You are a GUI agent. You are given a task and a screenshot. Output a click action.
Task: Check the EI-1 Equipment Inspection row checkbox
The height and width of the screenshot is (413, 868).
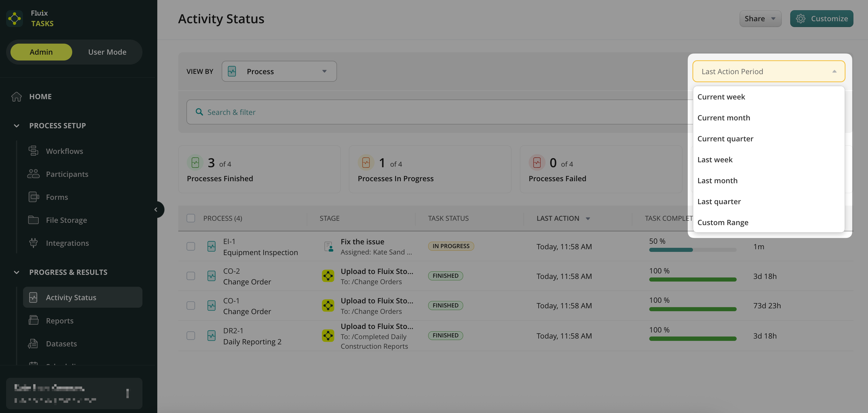click(191, 246)
